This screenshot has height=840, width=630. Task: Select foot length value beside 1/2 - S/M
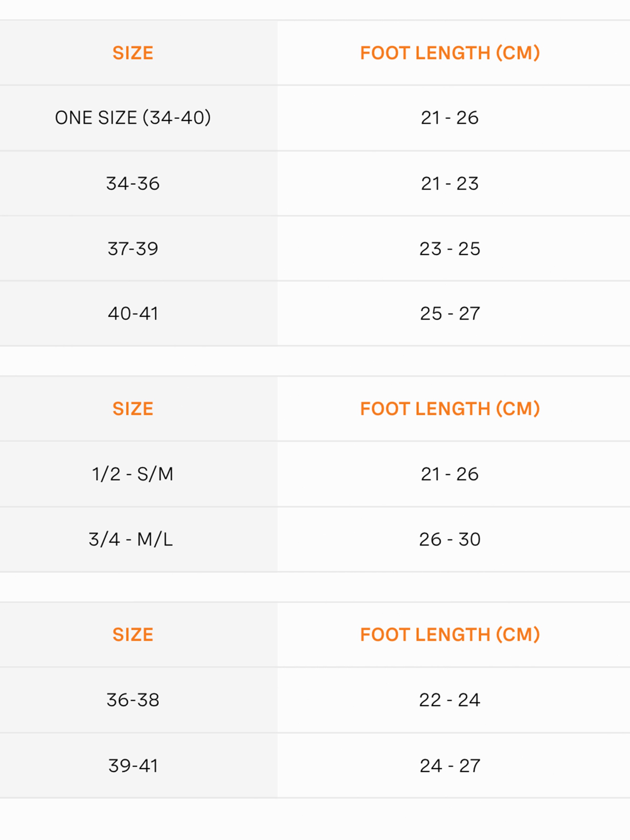(450, 474)
